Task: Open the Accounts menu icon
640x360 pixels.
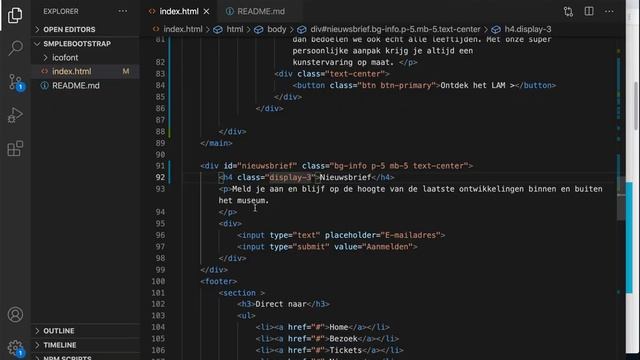Action: point(15,315)
